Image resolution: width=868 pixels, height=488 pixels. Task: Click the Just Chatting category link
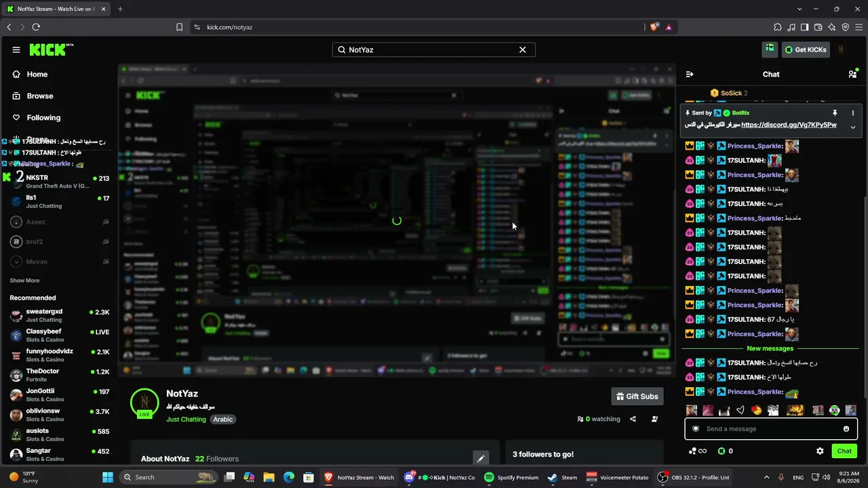click(186, 420)
